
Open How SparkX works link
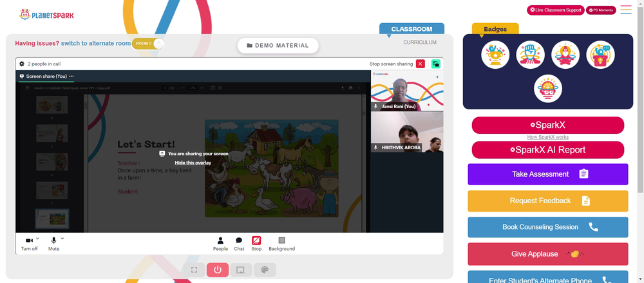tap(548, 137)
